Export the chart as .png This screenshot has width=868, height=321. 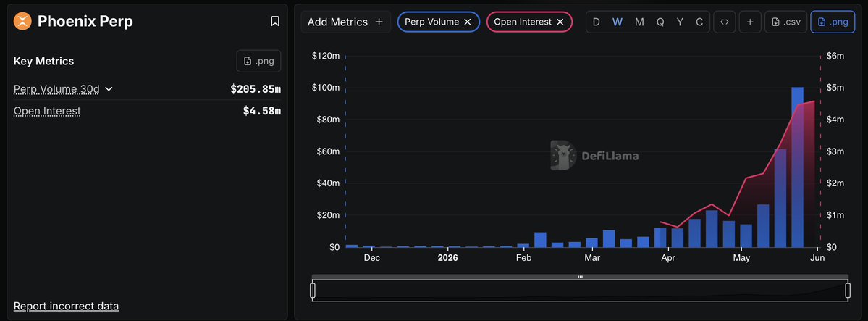pos(833,22)
